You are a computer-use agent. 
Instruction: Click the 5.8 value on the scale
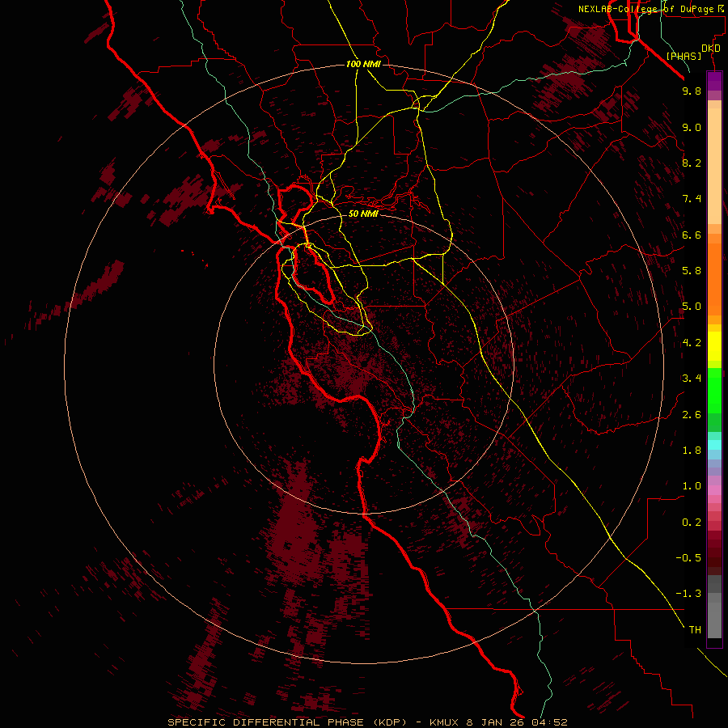(692, 271)
